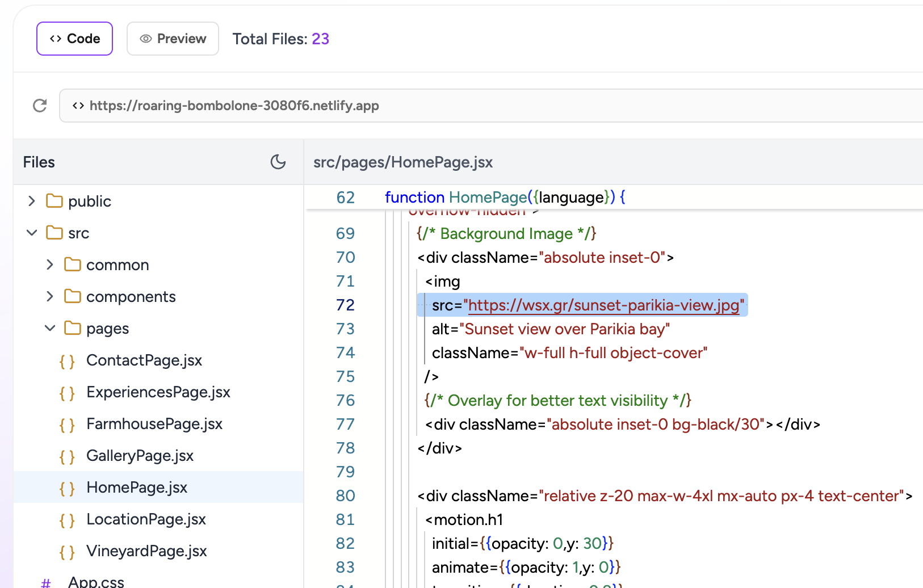Image resolution: width=923 pixels, height=588 pixels.
Task: Open VineyardPage.jsx file
Action: coord(158,551)
